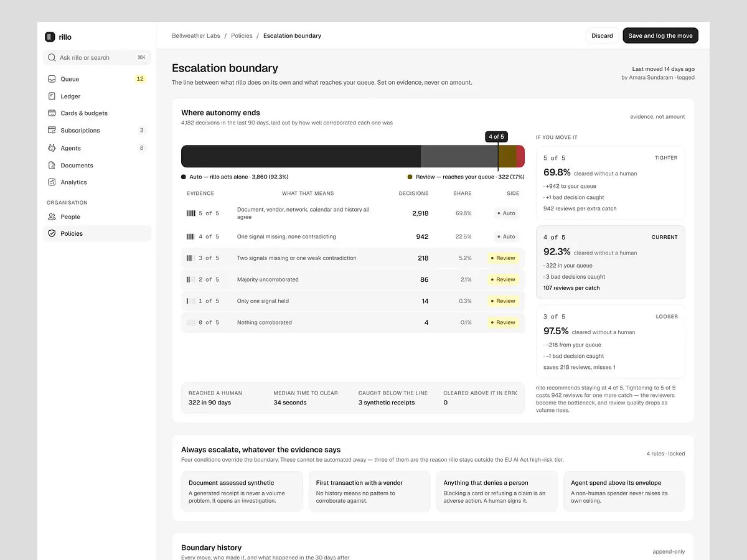The width and height of the screenshot is (747, 560).
Task: Open Agent spend above its envelope card
Action: tap(624, 492)
